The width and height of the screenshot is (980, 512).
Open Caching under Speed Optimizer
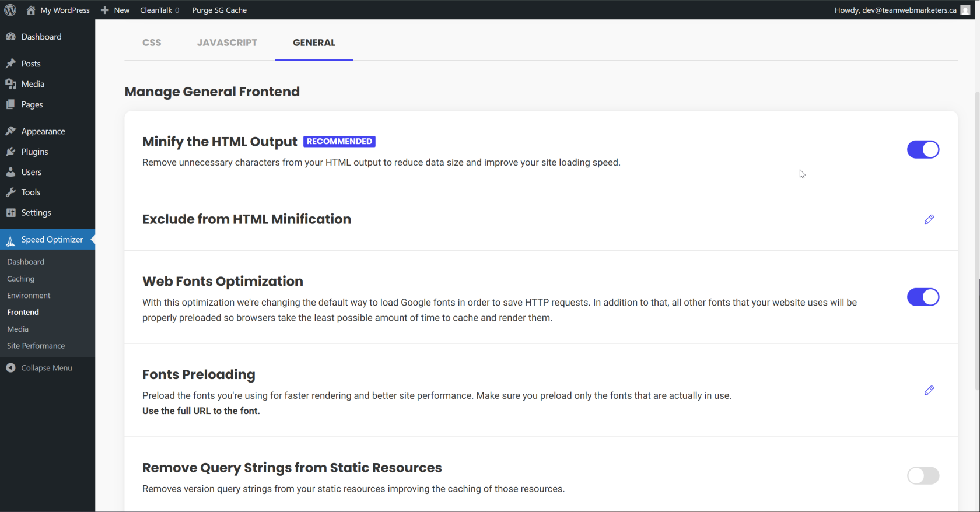click(x=21, y=279)
